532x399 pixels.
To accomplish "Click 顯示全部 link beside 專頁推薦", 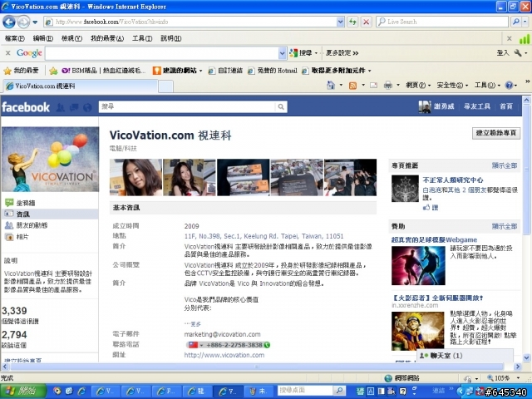I will (505, 165).
